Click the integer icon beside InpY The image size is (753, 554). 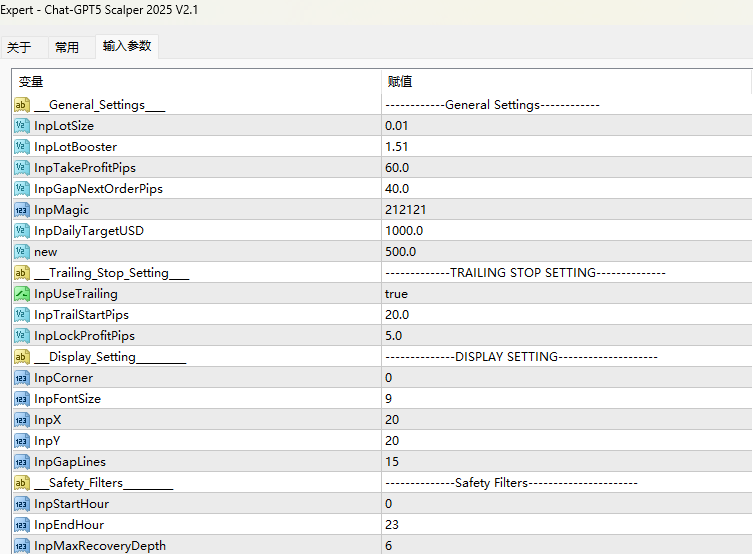point(22,441)
